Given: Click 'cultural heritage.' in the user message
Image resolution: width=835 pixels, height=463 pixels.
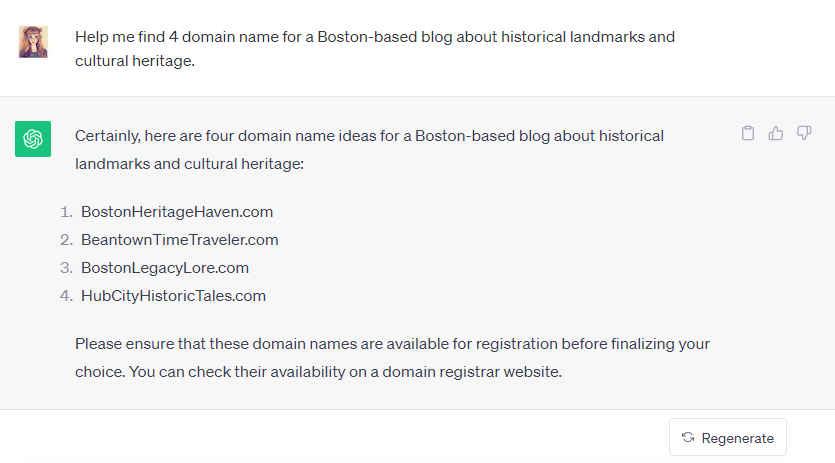Looking at the screenshot, I should coord(135,61).
